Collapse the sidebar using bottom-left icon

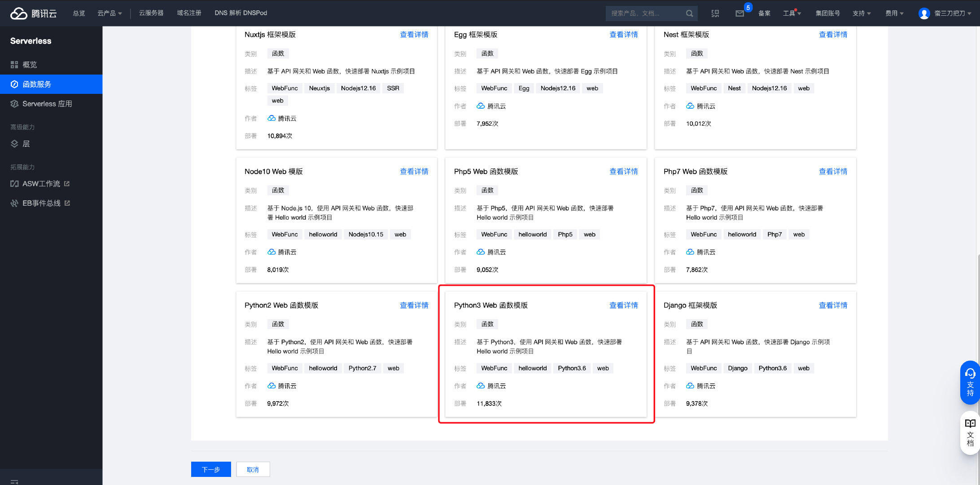[14, 481]
